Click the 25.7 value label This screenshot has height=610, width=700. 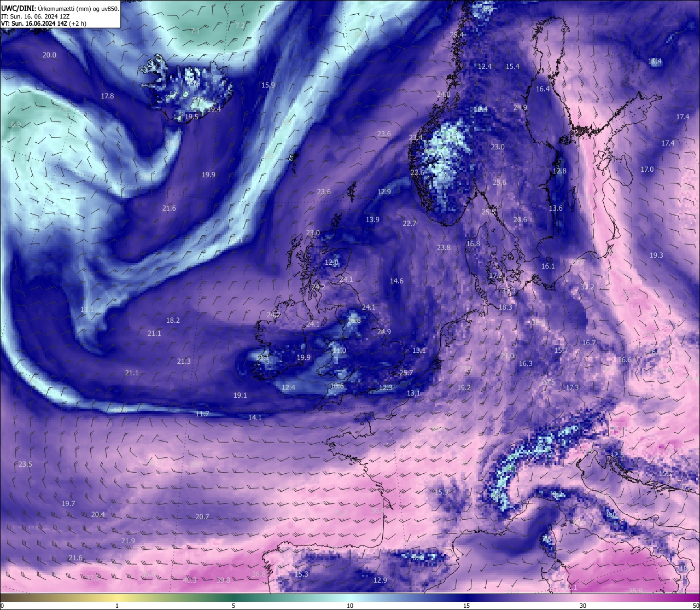pyautogui.click(x=406, y=373)
